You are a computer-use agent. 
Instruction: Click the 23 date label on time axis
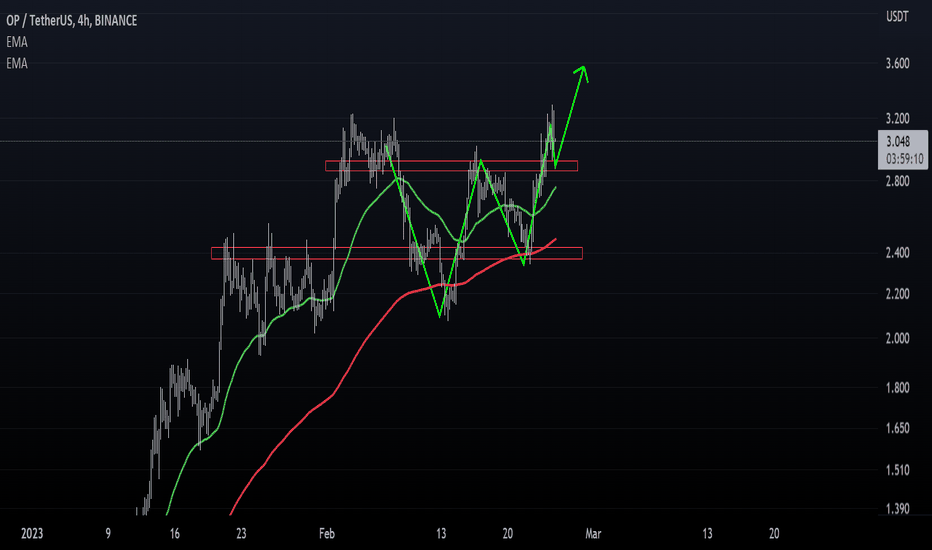[x=241, y=533]
